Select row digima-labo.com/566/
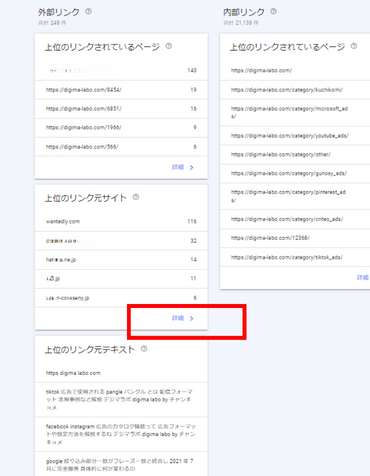 (121, 147)
